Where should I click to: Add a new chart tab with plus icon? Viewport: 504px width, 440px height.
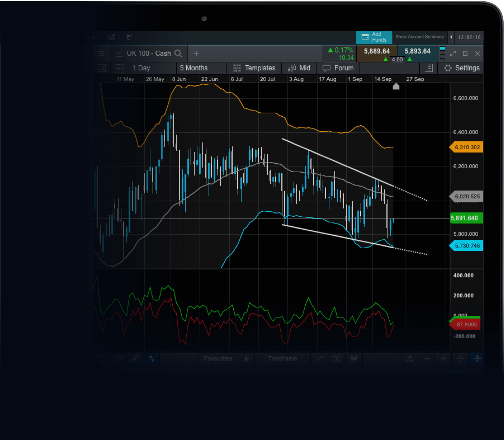click(x=196, y=54)
